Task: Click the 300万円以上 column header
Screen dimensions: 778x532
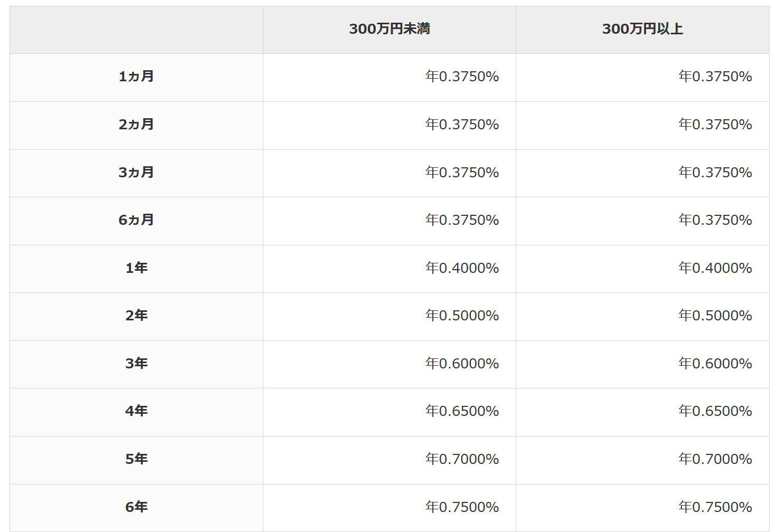Action: click(642, 29)
